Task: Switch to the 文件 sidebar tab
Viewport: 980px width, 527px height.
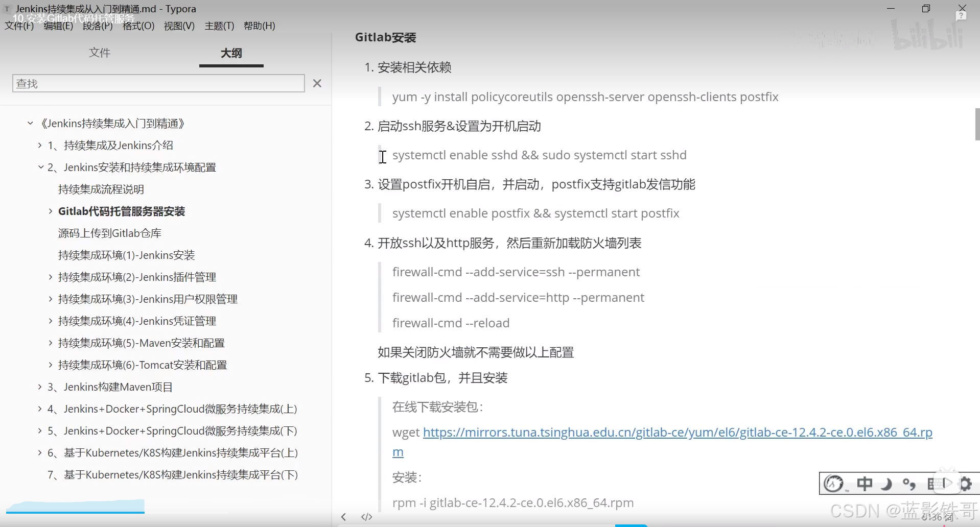Action: (x=100, y=53)
